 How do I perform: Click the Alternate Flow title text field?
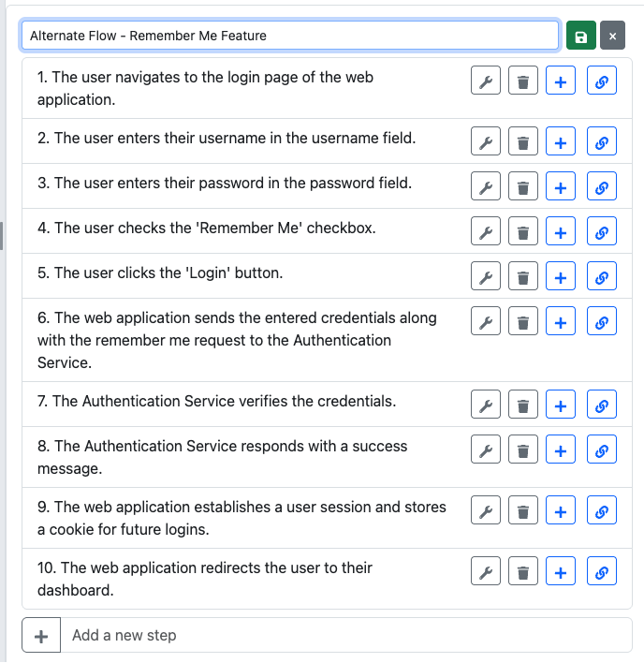(290, 36)
